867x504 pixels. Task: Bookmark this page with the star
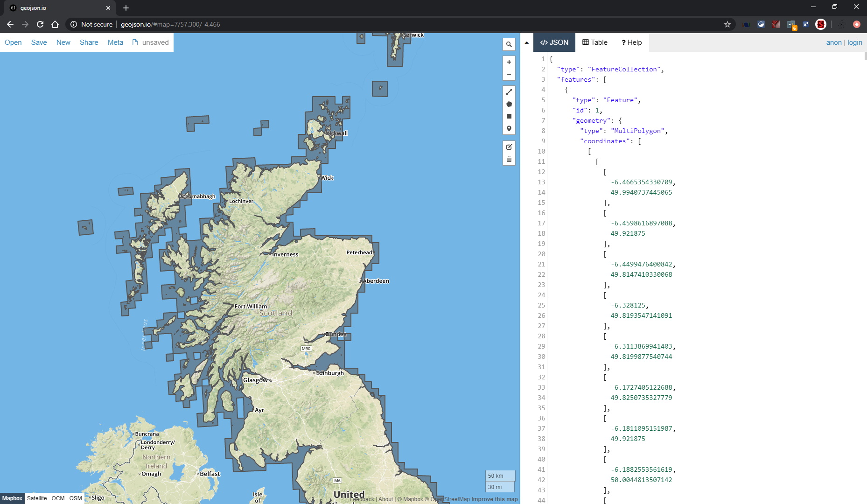tap(727, 24)
